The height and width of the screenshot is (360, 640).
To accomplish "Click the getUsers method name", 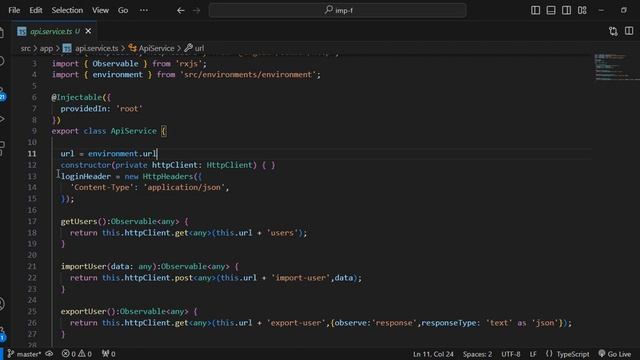I will pos(79,221).
